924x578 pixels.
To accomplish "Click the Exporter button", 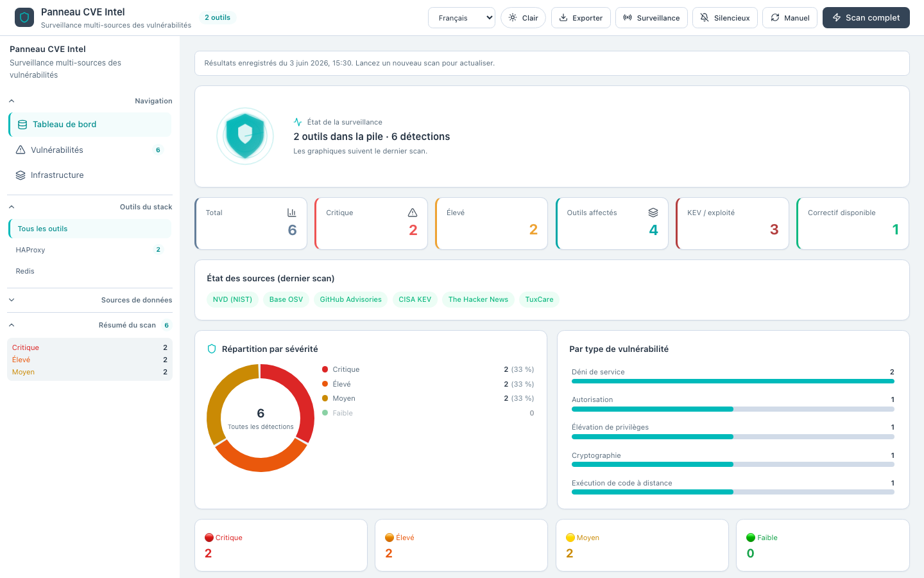I will click(x=581, y=18).
